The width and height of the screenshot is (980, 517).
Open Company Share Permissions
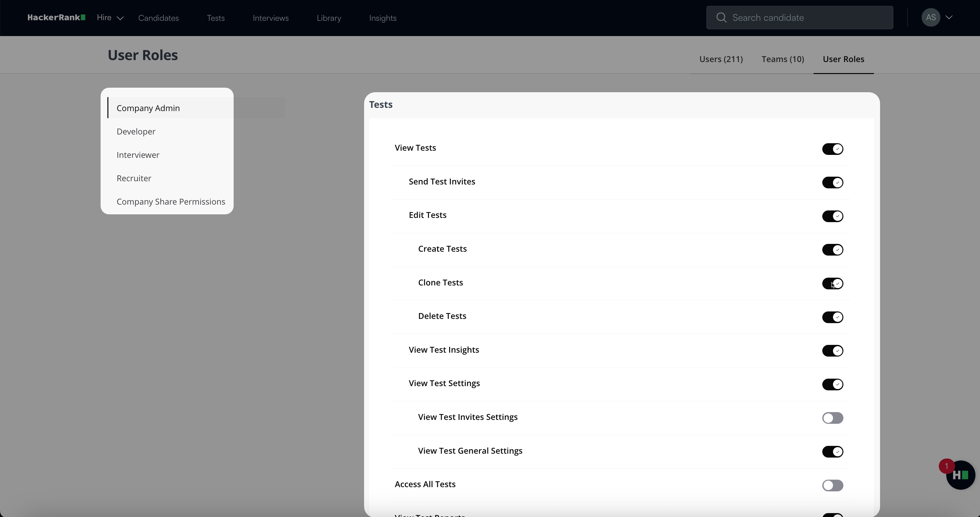171,202
